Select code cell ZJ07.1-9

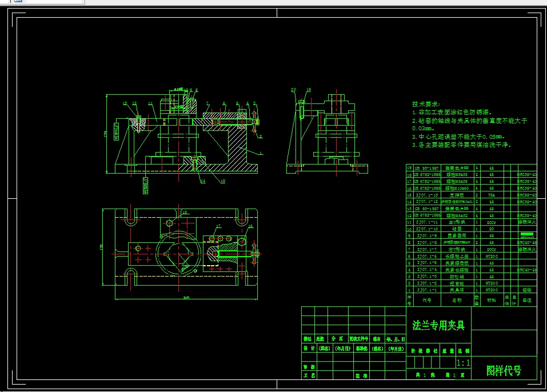coord(426,236)
